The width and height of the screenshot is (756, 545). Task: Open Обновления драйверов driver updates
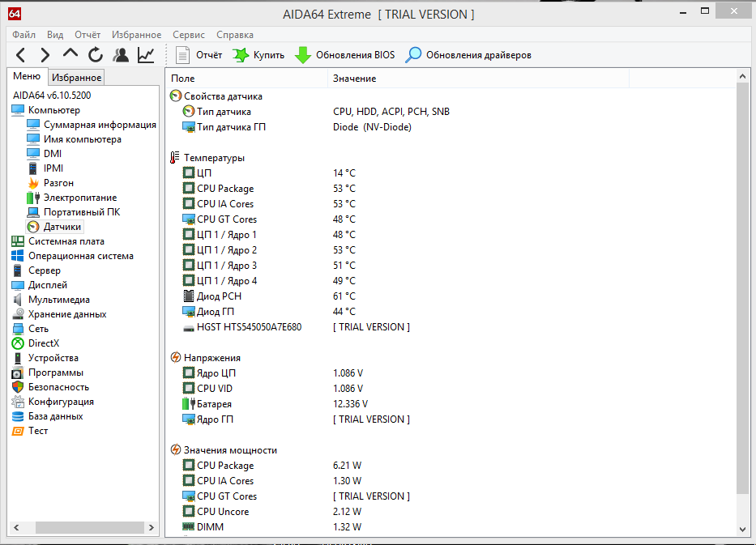tap(469, 55)
